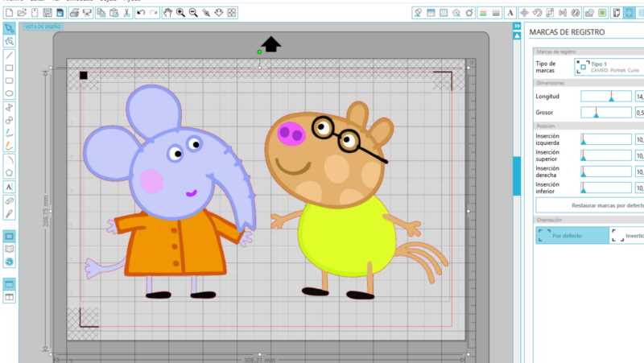Select the Text tool in left toolbar
This screenshot has width=644, height=363.
tap(9, 187)
